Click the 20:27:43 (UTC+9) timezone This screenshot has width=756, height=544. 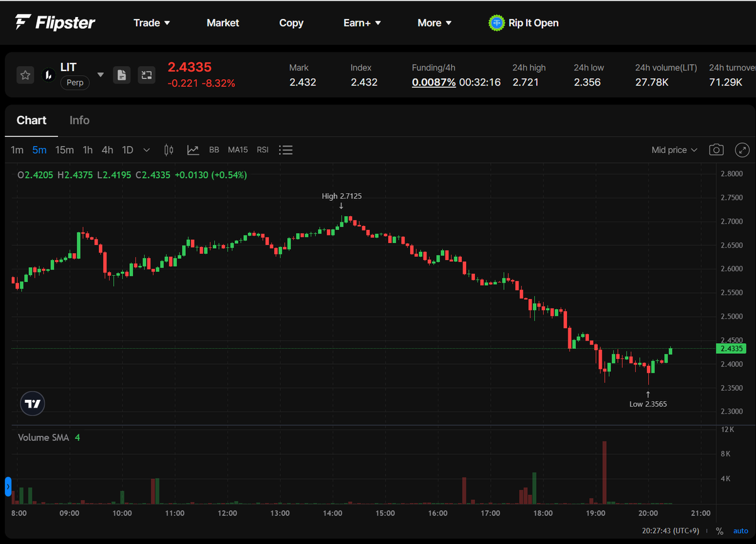pos(672,531)
